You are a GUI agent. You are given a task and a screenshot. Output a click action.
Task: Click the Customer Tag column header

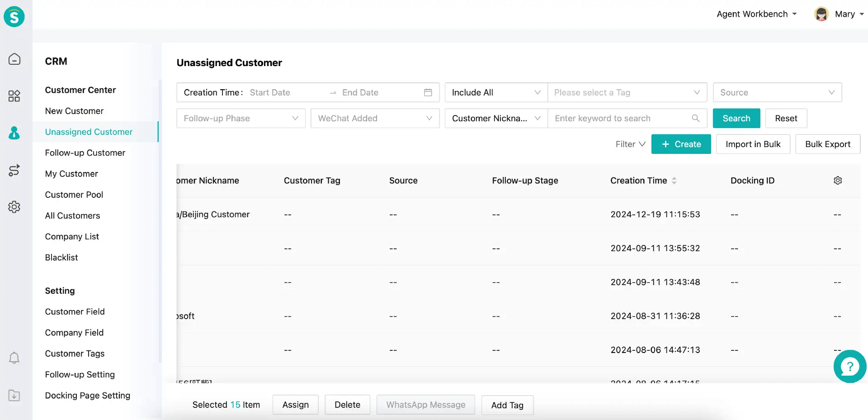tap(312, 181)
